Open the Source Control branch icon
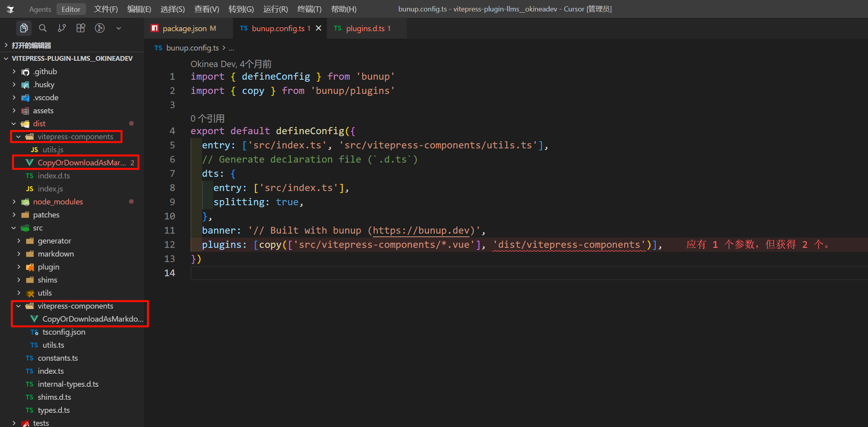This screenshot has height=427, width=868. (62, 28)
